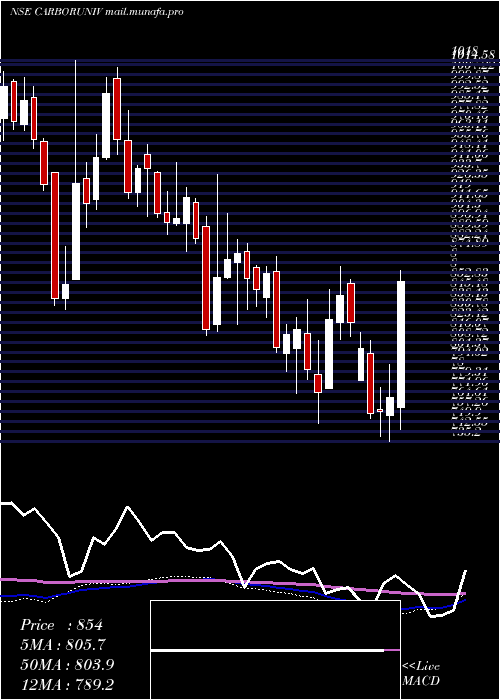Viewport: 500px width, 700px height.
Task: Click the tall white candle at far right
Action: point(401,344)
